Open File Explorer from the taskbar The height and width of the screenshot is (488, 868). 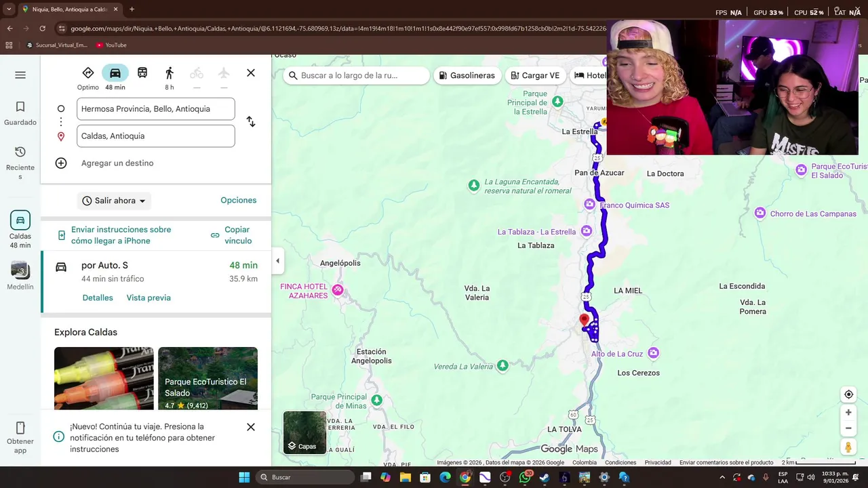click(406, 477)
